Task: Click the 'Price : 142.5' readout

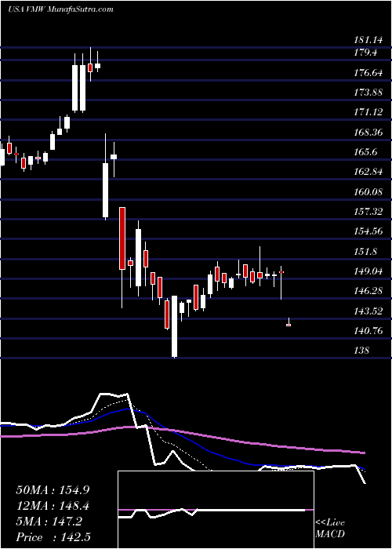Action: coord(53,537)
